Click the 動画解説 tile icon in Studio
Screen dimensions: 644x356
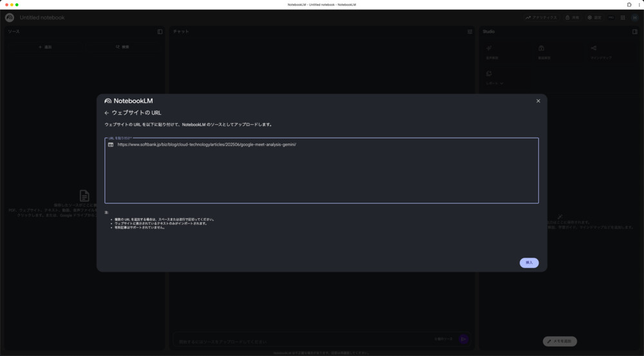pos(542,48)
